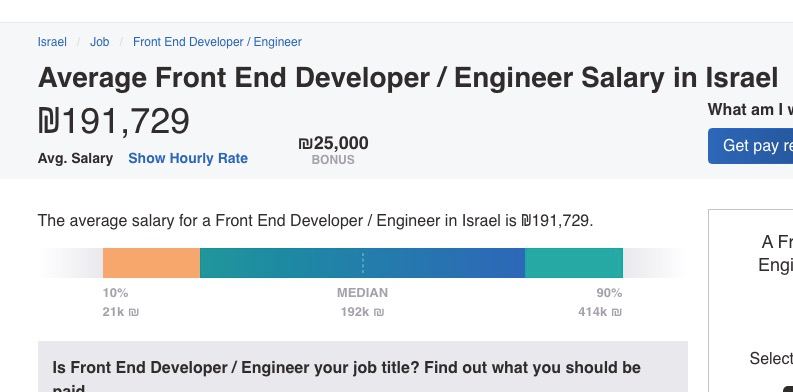
Task: Click Show Hourly Rate link
Action: point(188,158)
